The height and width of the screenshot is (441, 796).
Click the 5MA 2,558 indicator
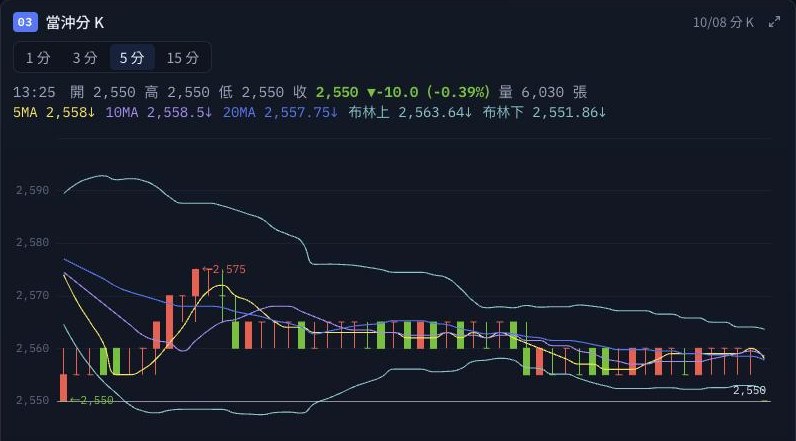click(x=54, y=112)
